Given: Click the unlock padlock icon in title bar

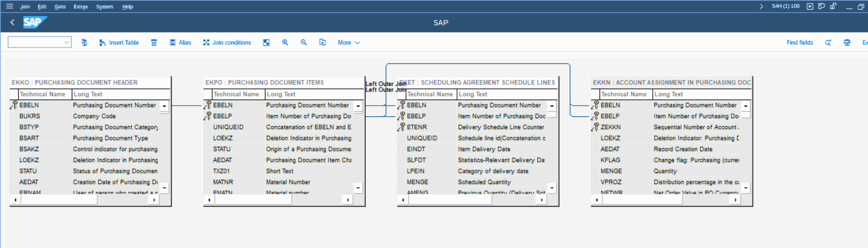Looking at the screenshot, I should (833, 6).
